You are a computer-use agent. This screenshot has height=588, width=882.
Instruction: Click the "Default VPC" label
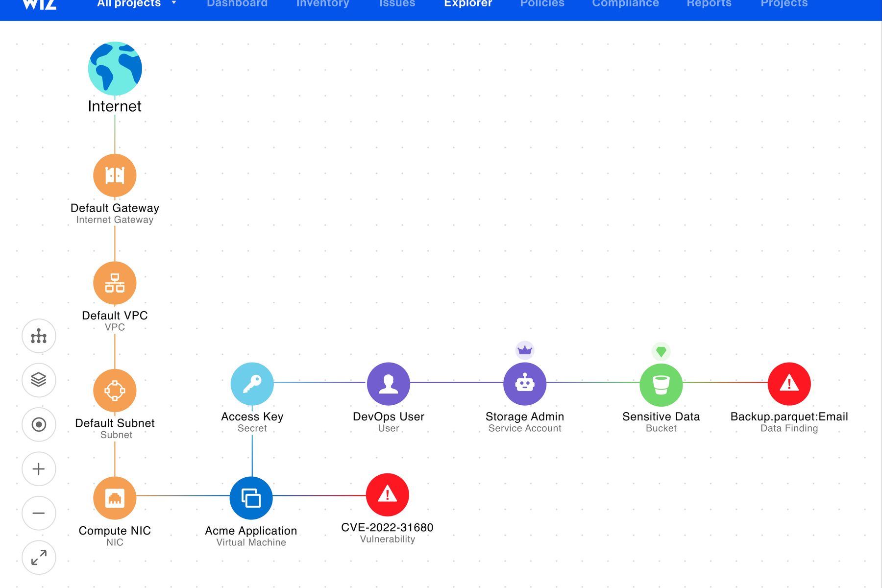(x=115, y=316)
